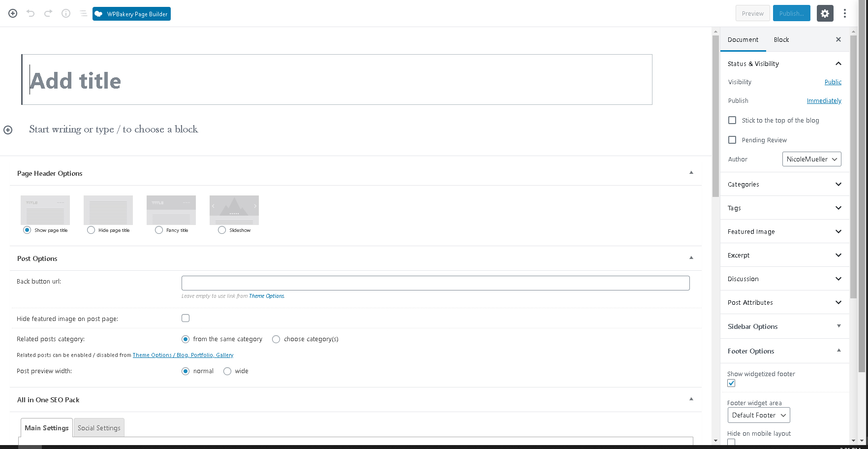Close the settings sidebar with X

[838, 39]
